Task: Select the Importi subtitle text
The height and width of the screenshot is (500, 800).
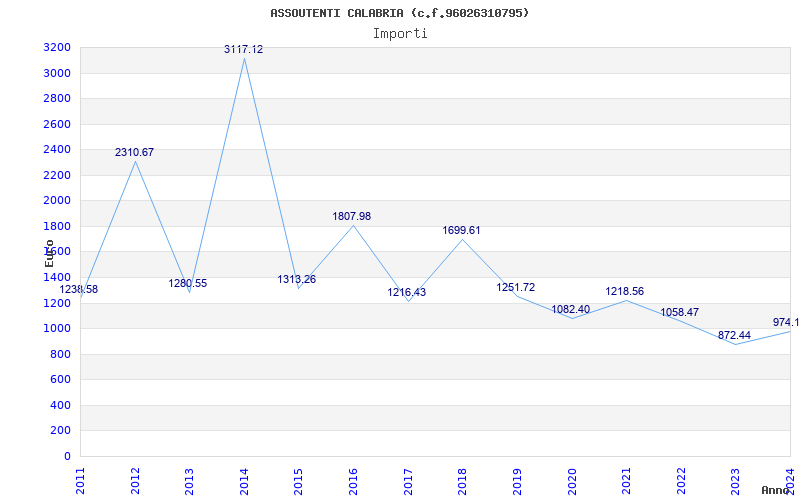Action: coord(400,34)
